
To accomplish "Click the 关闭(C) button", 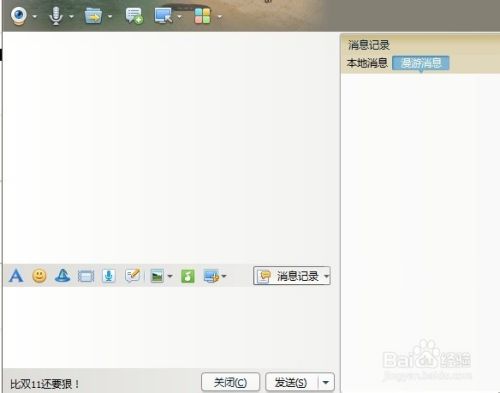I will tap(230, 382).
